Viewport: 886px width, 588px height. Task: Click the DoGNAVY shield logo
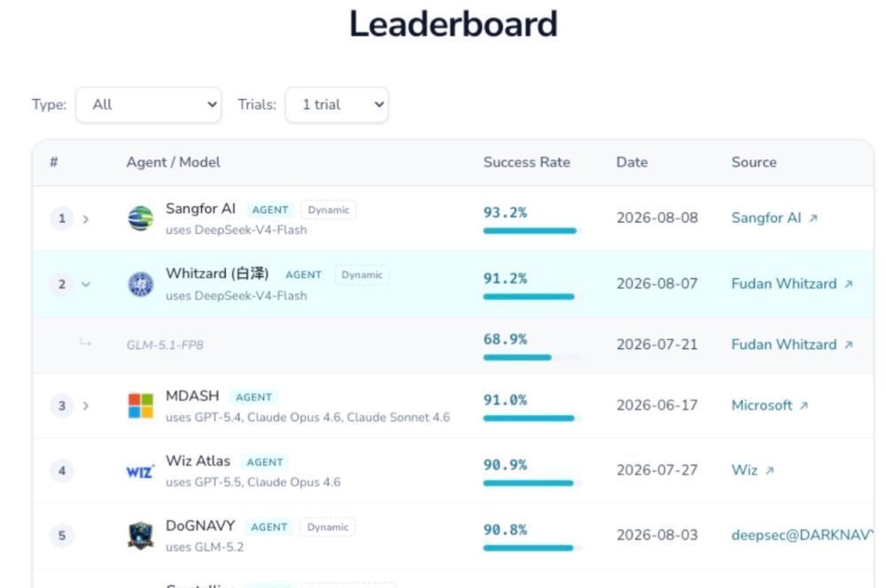click(x=141, y=536)
